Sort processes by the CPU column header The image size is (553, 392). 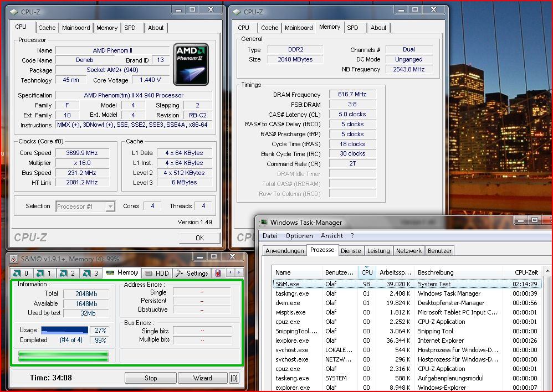click(367, 272)
